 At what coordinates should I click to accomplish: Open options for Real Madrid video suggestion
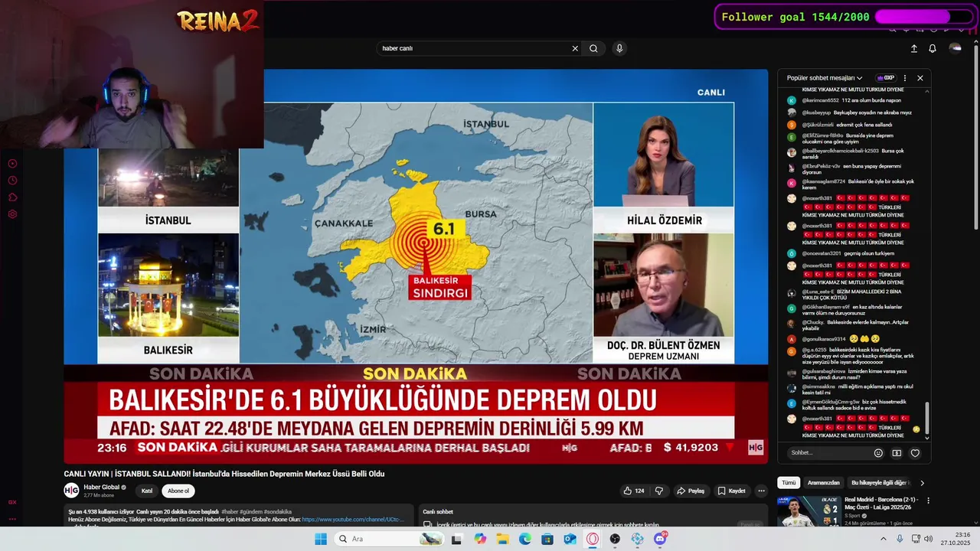(x=928, y=500)
